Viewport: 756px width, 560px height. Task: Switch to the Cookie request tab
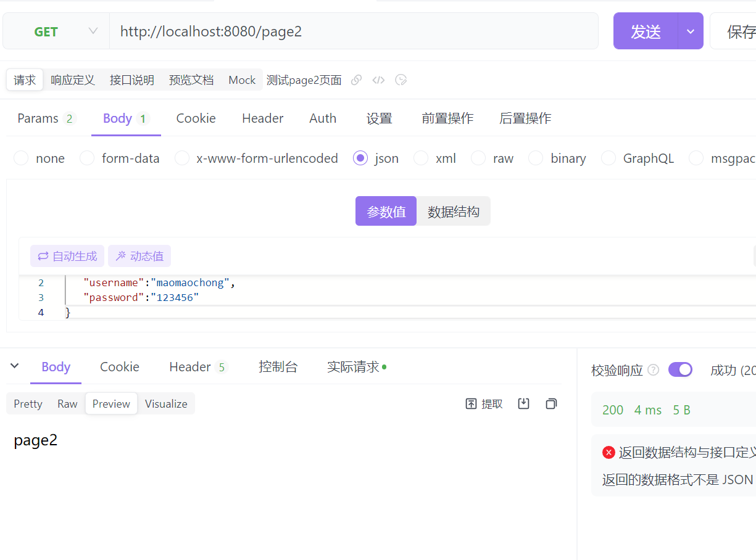tap(196, 118)
